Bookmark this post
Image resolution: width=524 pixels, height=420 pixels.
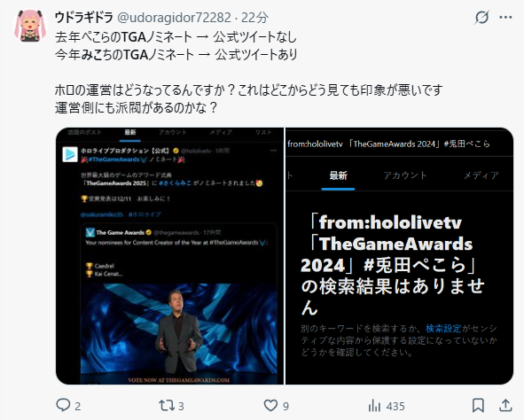coord(478,406)
